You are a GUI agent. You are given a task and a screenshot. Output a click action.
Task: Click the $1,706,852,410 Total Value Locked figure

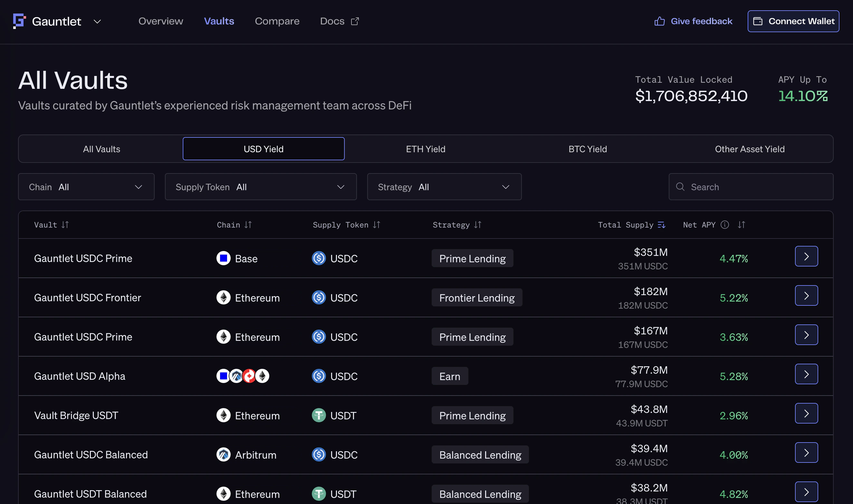[x=691, y=96]
